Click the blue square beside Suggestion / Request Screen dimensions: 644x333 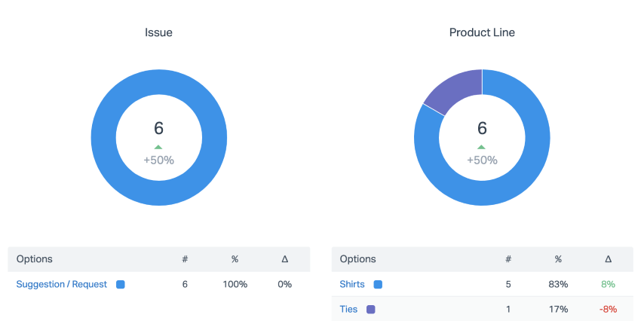[x=121, y=284]
